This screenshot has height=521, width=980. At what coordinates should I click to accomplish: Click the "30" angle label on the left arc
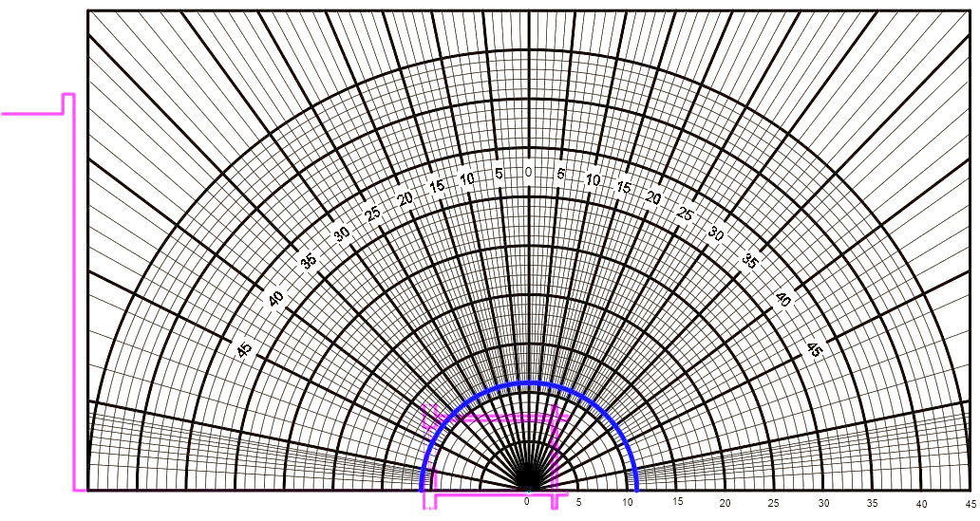[341, 235]
